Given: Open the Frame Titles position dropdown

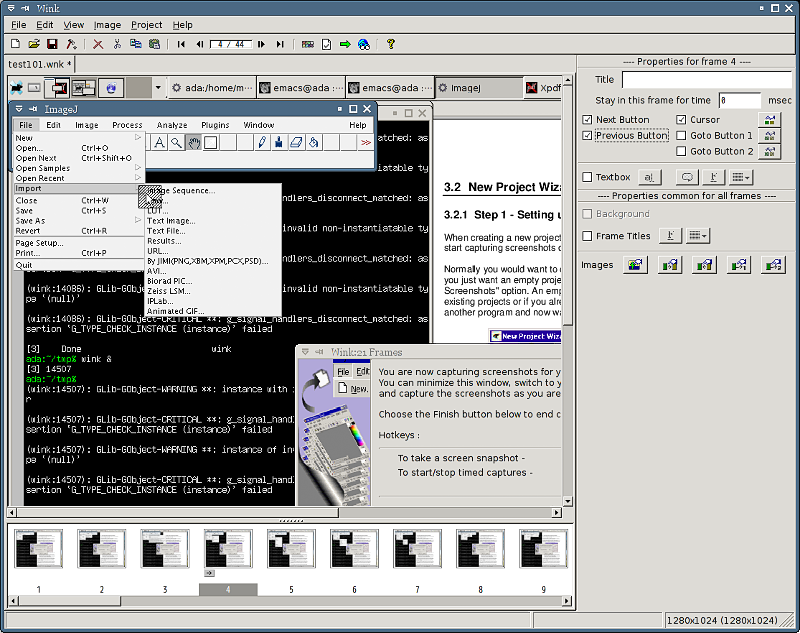Looking at the screenshot, I should pos(698,236).
